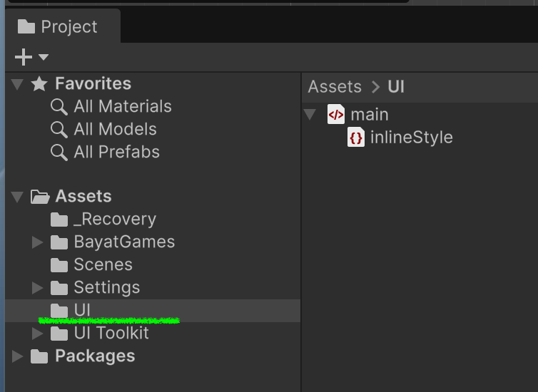Click the inlineStyle stylesheet icon
This screenshot has width=538, height=392.
356,137
